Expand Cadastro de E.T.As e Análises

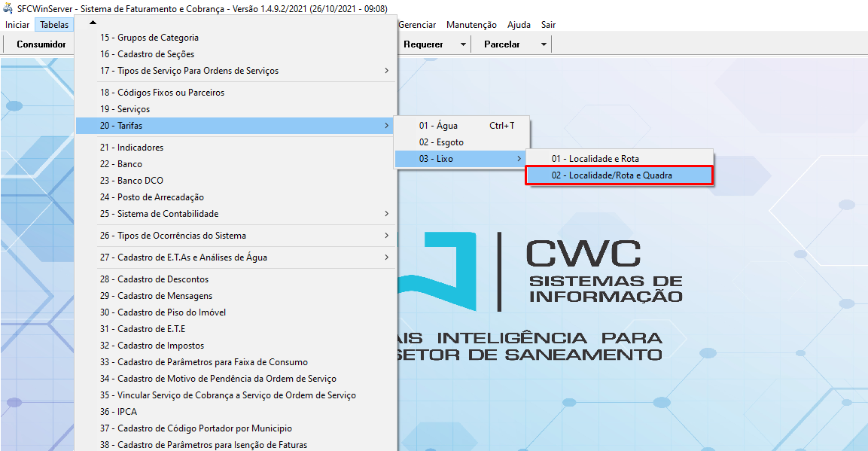pos(386,257)
